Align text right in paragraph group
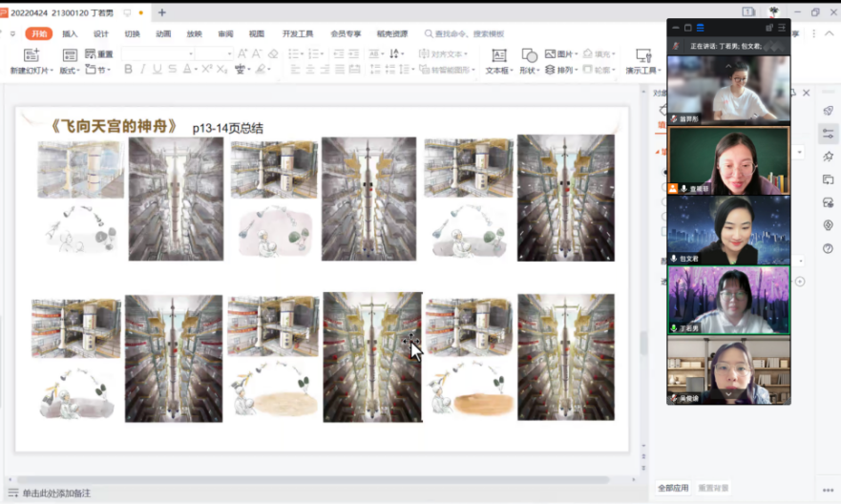Image resolution: width=841 pixels, height=504 pixels. click(x=325, y=69)
